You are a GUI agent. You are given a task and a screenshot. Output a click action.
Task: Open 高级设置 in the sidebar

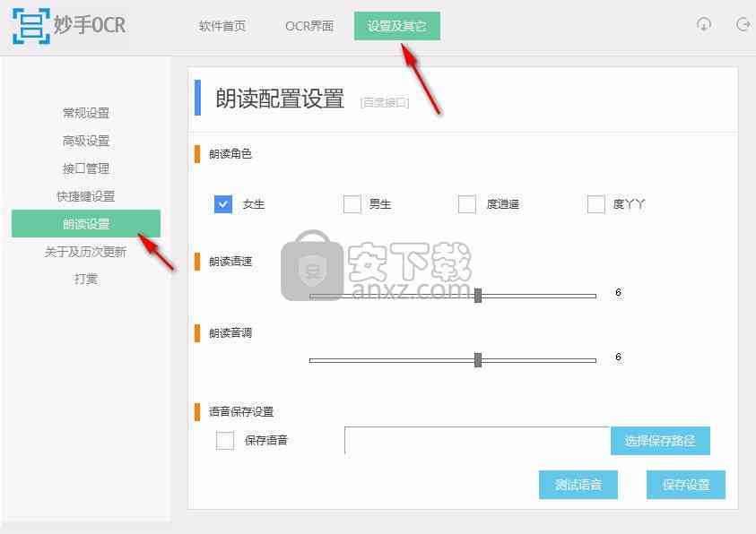(86, 141)
